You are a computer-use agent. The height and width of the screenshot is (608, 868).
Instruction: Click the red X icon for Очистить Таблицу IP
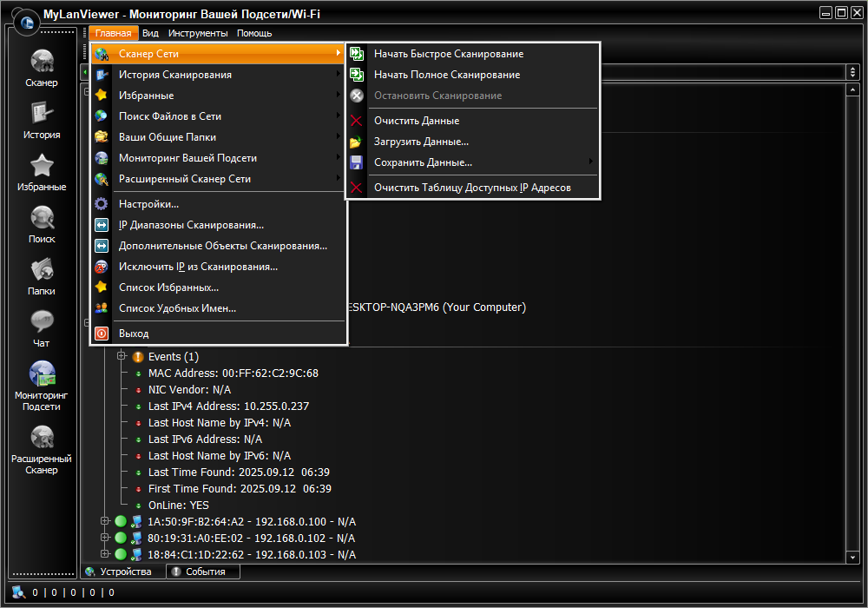[357, 188]
